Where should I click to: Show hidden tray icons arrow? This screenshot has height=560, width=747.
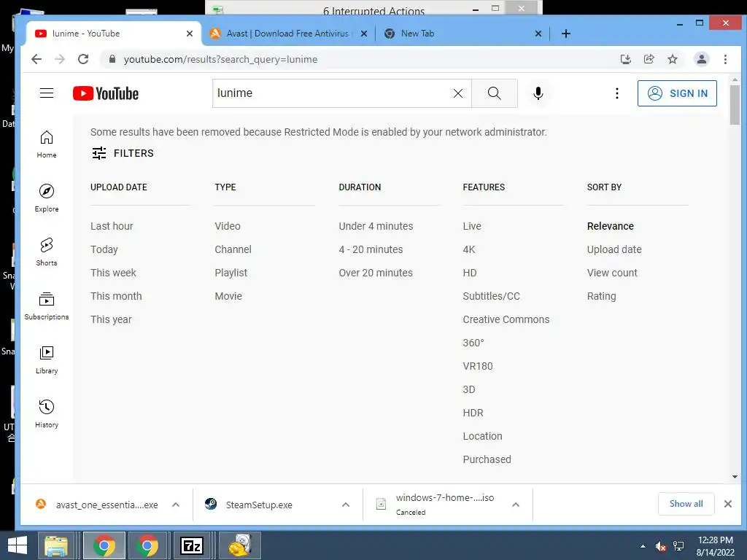point(643,546)
